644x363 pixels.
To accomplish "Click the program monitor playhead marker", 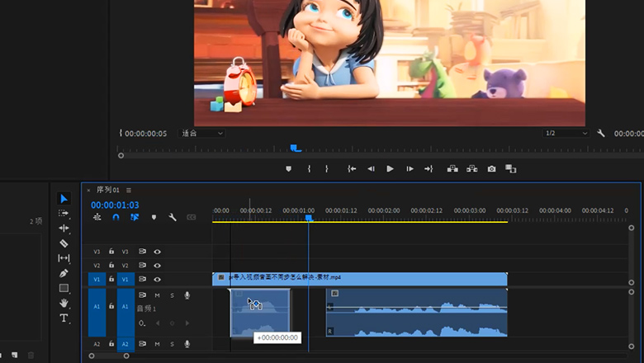I will coord(296,148).
